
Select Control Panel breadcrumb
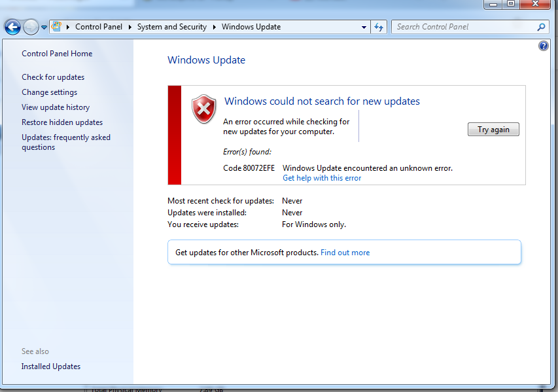tap(99, 27)
